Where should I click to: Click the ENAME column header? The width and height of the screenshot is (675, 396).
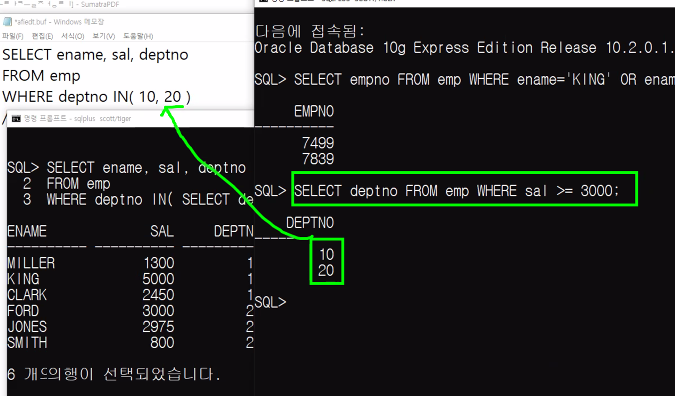pyautogui.click(x=27, y=231)
